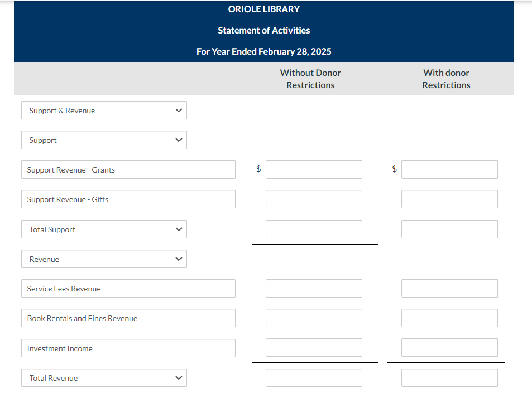Screen dimensions: 532x397
Task: Select Book Rentals box without donor restrictions
Action: pos(314,318)
